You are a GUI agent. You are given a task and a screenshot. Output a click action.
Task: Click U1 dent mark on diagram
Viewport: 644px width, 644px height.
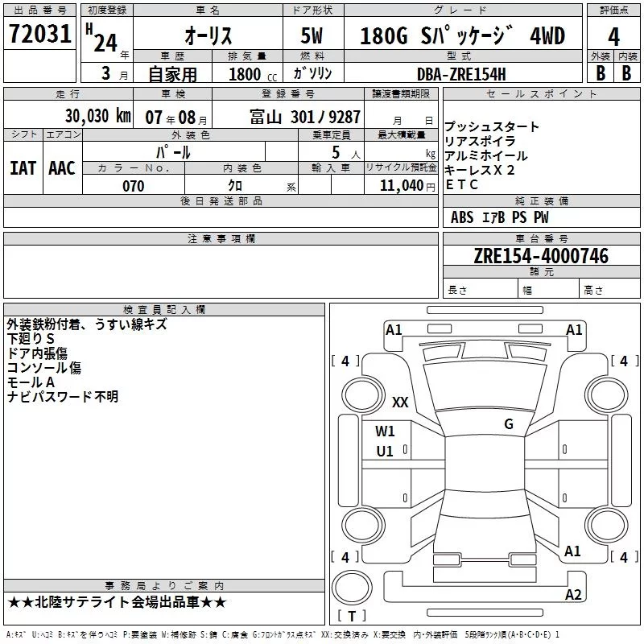click(385, 452)
